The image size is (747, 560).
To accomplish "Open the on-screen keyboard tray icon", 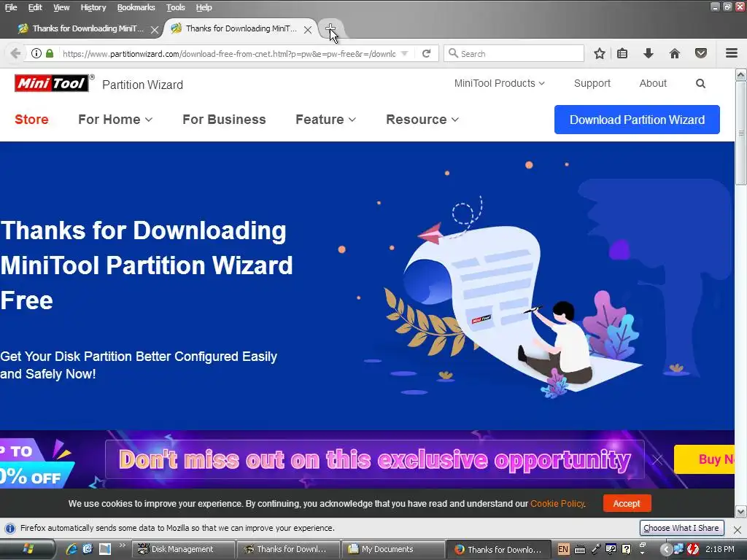I will pyautogui.click(x=580, y=550).
